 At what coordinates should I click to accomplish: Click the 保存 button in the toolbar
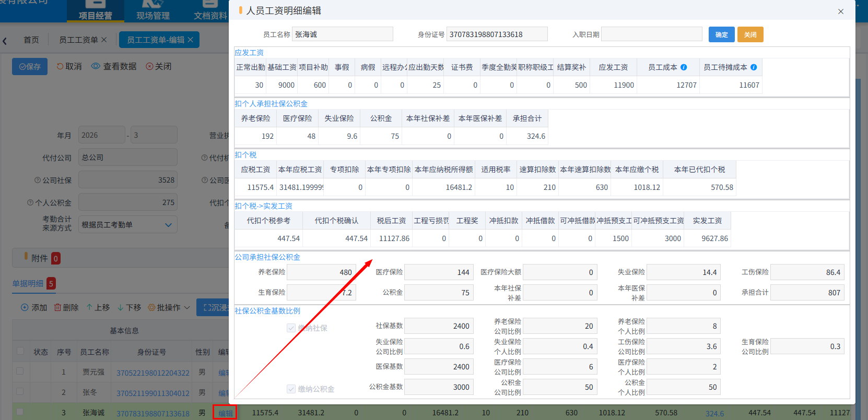coord(30,67)
